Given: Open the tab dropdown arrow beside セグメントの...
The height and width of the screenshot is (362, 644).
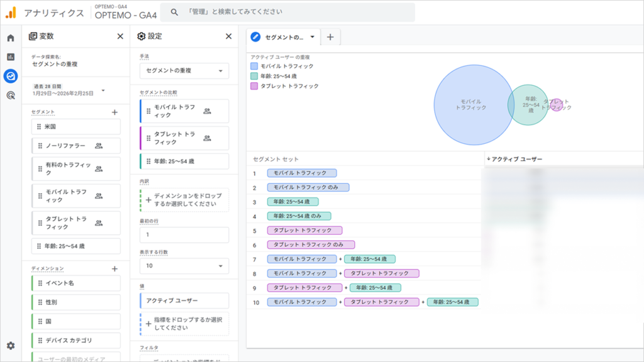Looking at the screenshot, I should tap(311, 37).
